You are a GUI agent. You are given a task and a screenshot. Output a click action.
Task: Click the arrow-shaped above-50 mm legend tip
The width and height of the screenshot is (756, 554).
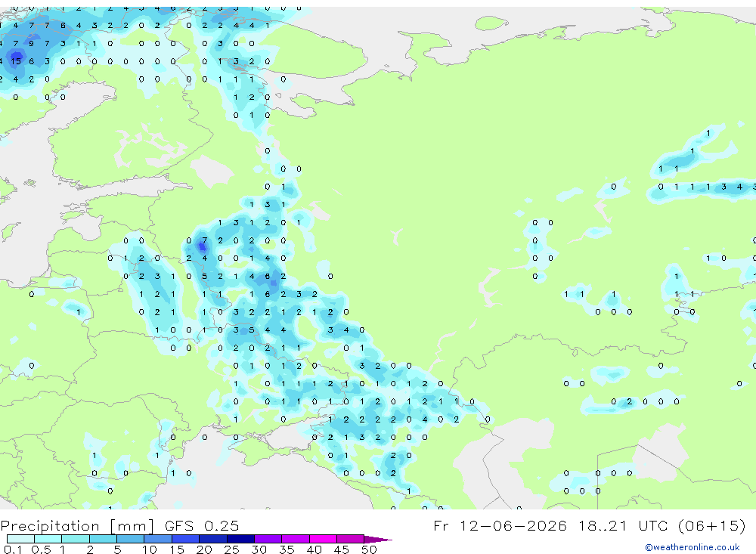click(377, 539)
